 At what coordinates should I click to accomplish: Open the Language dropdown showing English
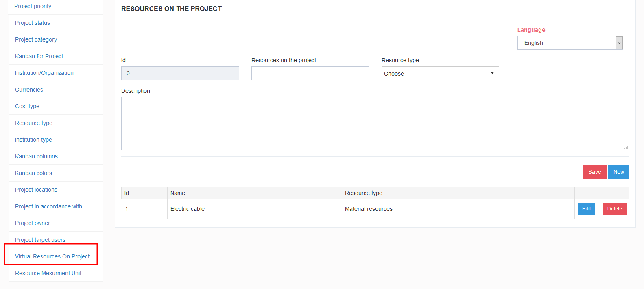tap(570, 43)
